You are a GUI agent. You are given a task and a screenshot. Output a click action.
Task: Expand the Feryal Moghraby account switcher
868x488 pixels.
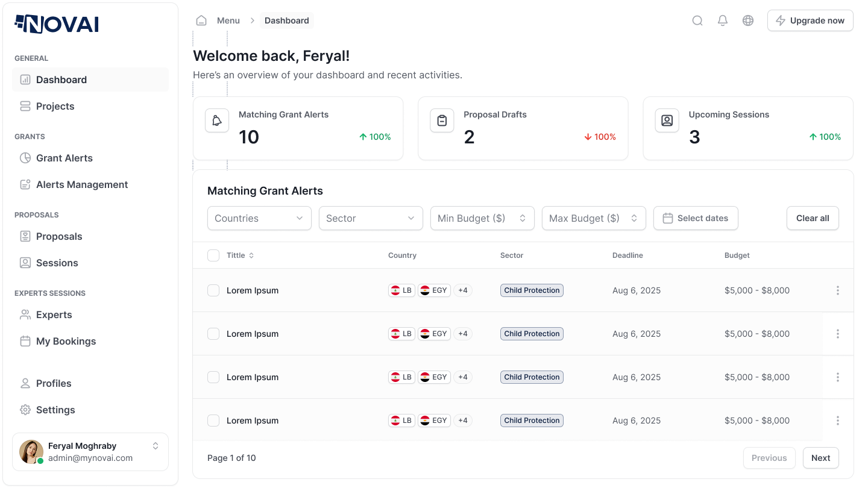[x=155, y=446]
